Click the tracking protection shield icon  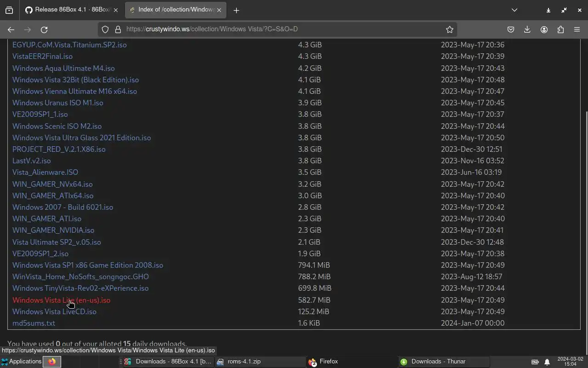point(105,29)
